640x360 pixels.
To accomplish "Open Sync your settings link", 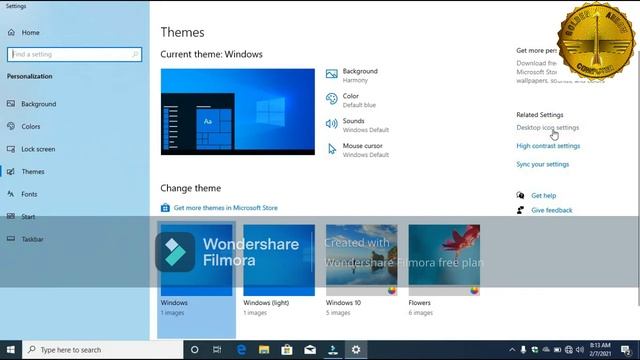I will coord(542,164).
